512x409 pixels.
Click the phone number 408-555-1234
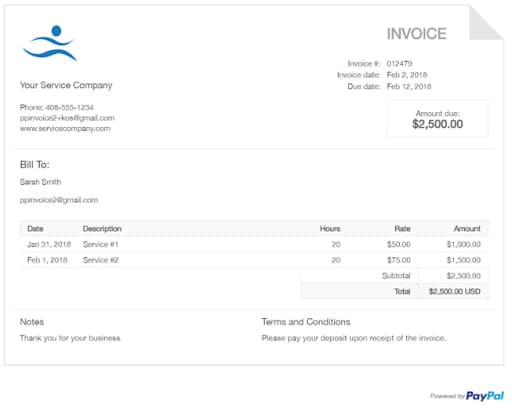(69, 107)
